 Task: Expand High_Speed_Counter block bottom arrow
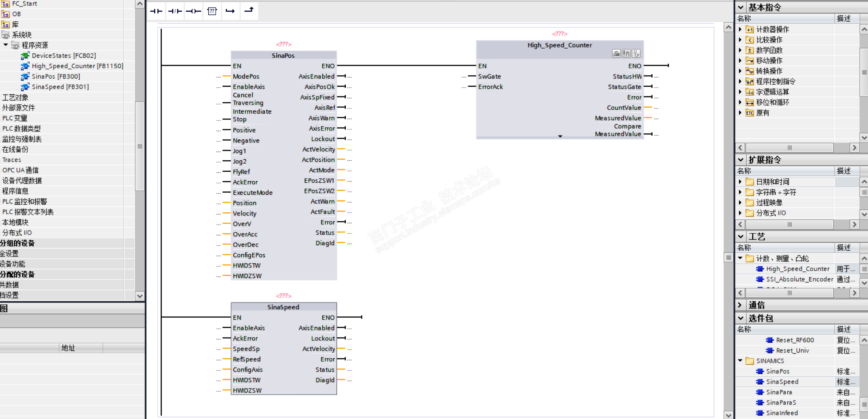point(560,136)
